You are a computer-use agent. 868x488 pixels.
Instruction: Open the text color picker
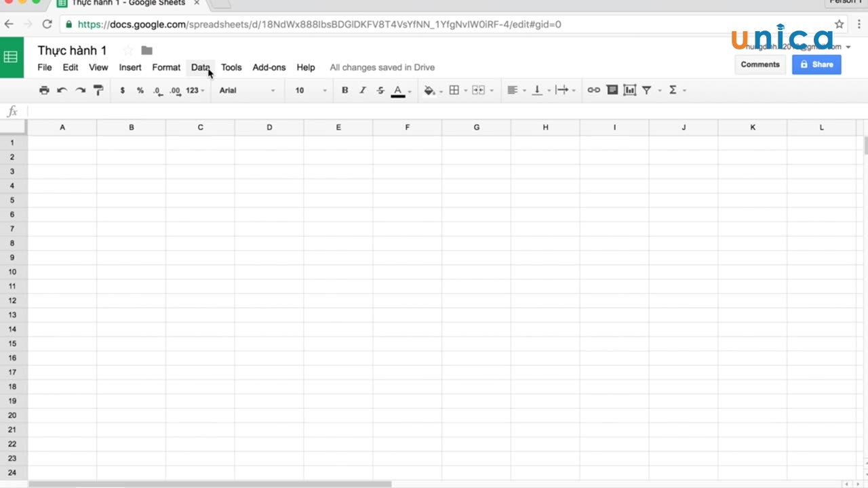[398, 91]
